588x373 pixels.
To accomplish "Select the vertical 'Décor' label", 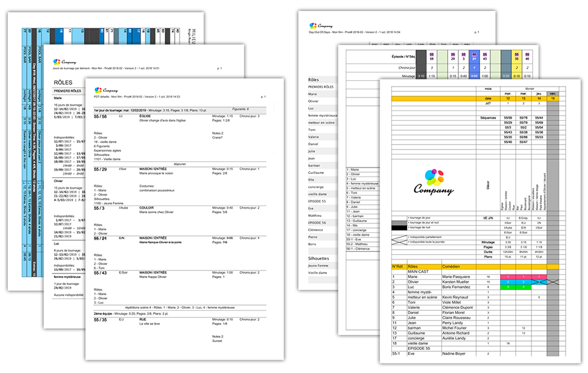I will click(x=488, y=185).
